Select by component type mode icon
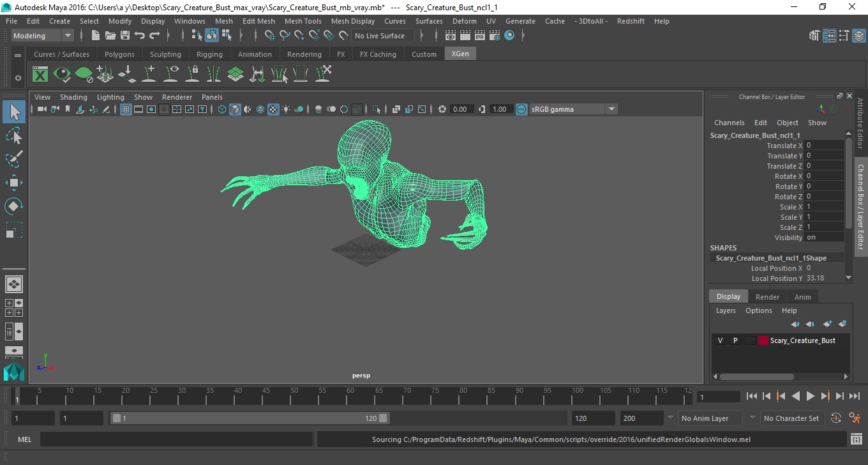This screenshot has width=868, height=465. point(227,36)
